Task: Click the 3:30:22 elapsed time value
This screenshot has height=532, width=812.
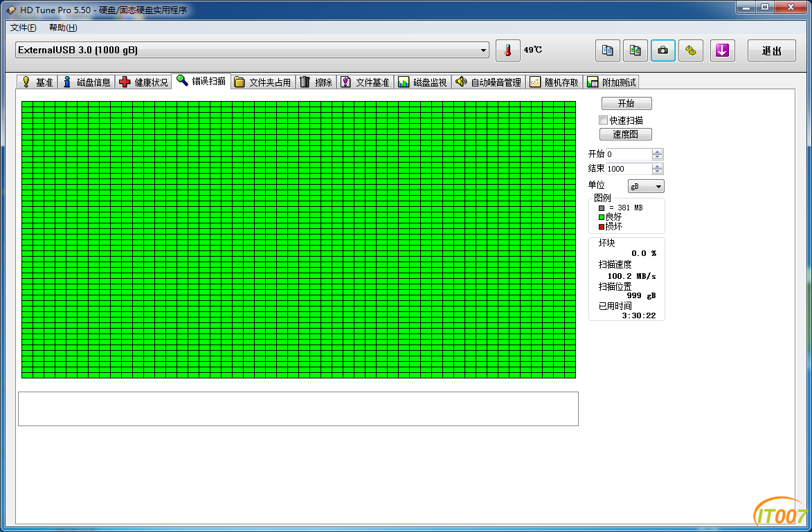Action: [638, 315]
